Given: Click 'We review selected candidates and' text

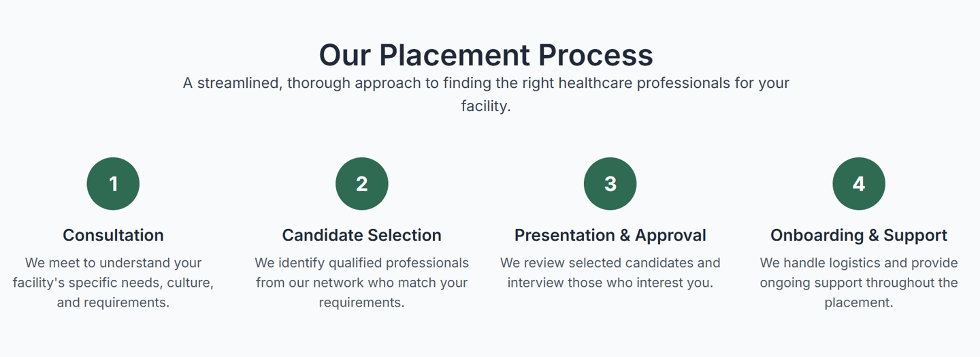Looking at the screenshot, I should pos(610,263).
